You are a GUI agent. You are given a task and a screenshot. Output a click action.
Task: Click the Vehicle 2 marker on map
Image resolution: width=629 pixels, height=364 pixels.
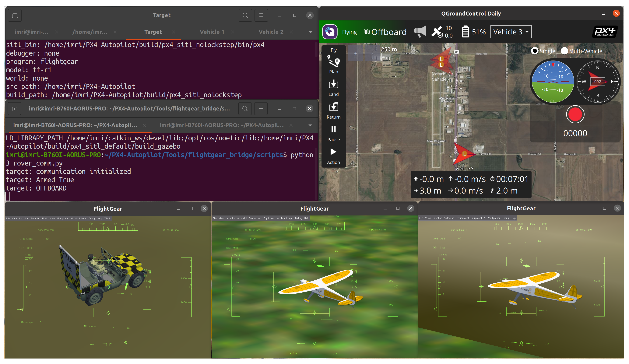click(x=441, y=59)
